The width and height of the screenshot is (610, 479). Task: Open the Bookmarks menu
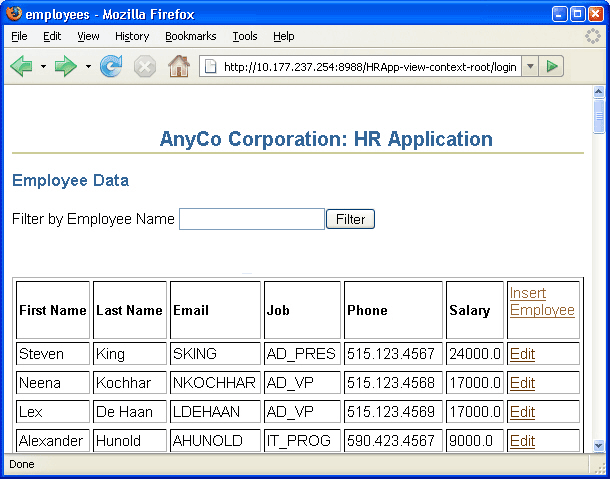pyautogui.click(x=190, y=36)
